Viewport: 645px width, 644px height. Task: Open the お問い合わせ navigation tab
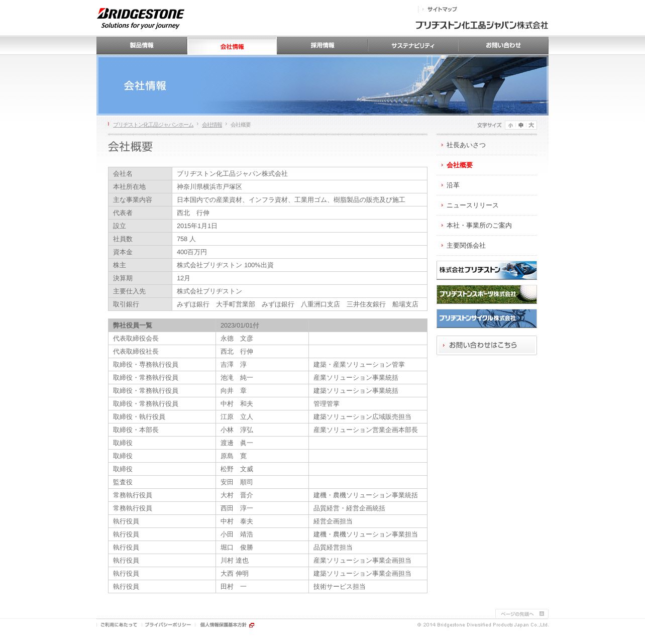point(503,45)
